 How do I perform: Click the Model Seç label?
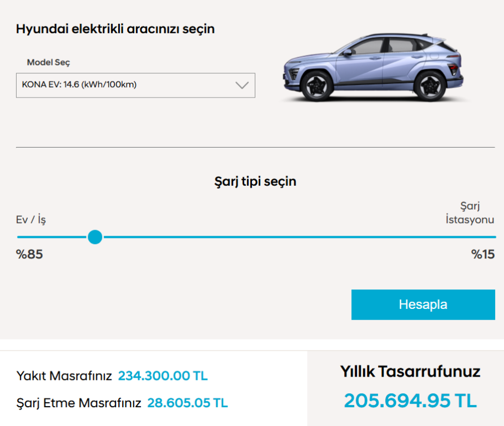pyautogui.click(x=48, y=62)
